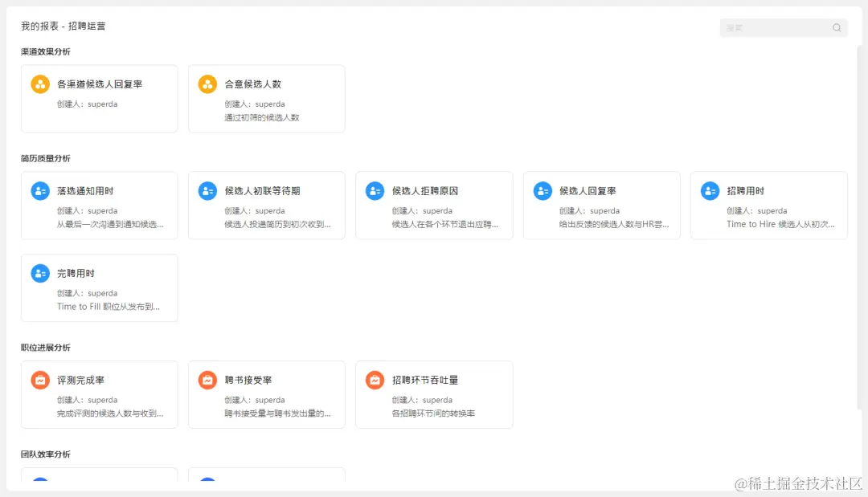Click the blue icon on 候选人初联等待期 card

pos(207,191)
